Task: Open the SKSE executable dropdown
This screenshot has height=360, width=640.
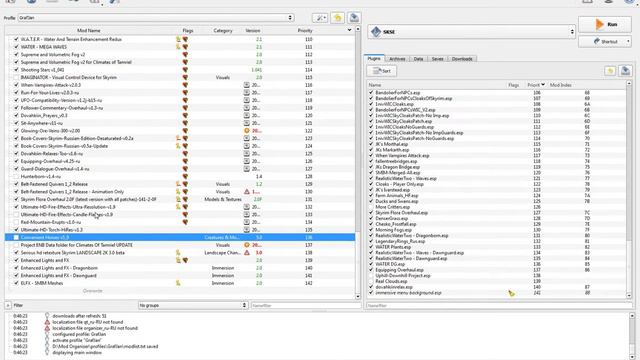Action: (471, 31)
